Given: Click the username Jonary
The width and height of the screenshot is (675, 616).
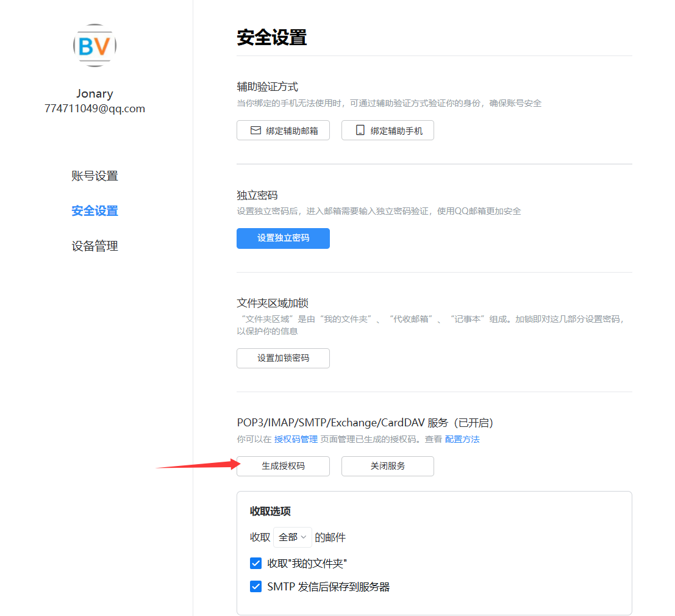Looking at the screenshot, I should [95, 94].
